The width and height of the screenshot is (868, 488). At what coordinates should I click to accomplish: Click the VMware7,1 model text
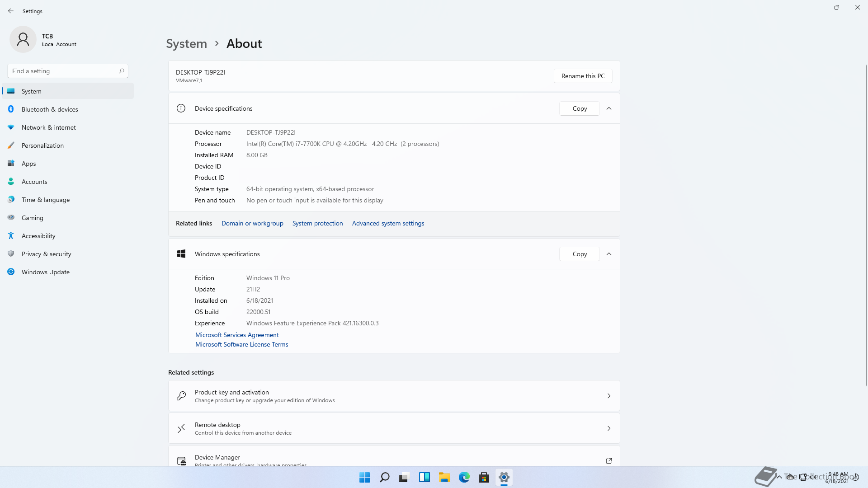[x=189, y=80]
